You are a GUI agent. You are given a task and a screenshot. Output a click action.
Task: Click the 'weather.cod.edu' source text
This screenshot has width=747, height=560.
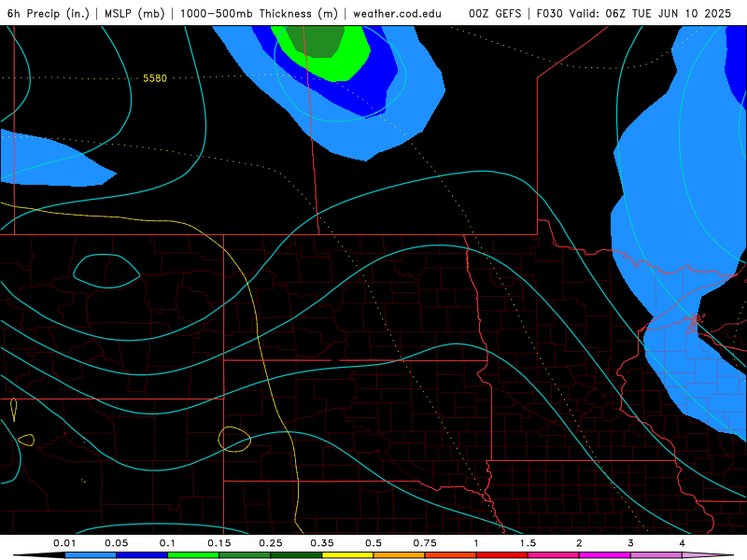pos(398,13)
